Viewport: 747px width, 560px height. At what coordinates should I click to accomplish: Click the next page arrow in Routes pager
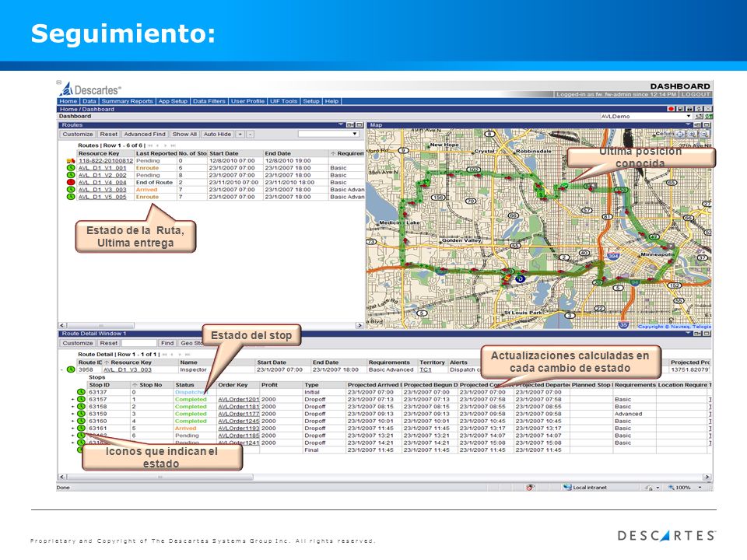165,145
